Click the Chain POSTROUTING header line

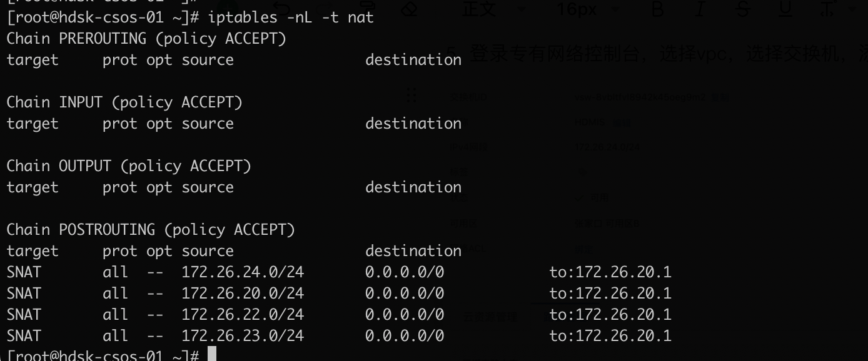tap(150, 229)
